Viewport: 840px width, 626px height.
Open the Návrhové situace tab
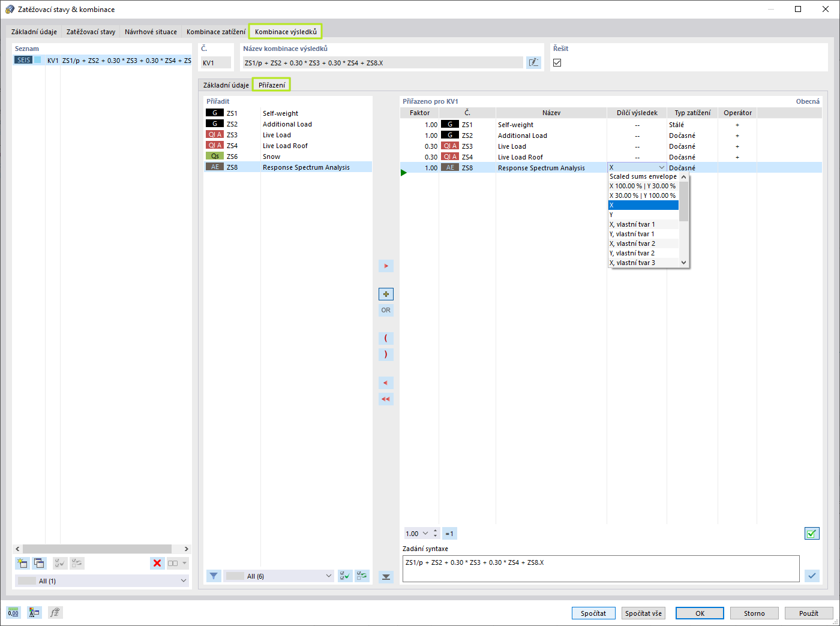151,32
